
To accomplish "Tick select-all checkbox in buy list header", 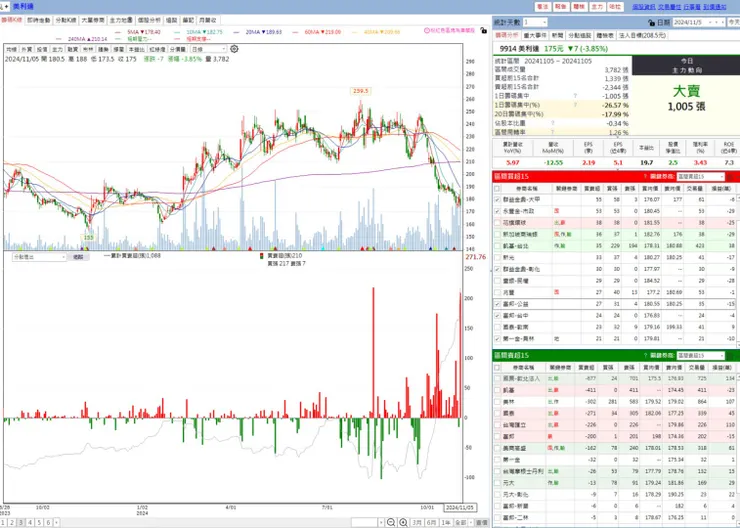I will coord(497,188).
